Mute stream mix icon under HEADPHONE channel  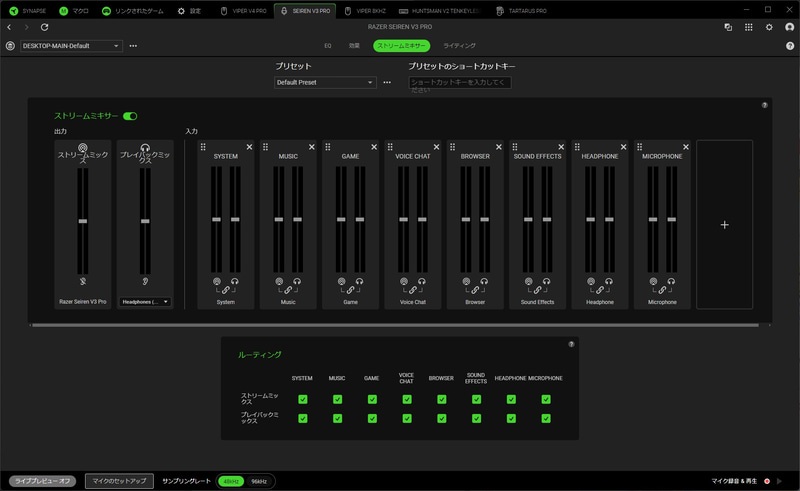click(x=591, y=281)
